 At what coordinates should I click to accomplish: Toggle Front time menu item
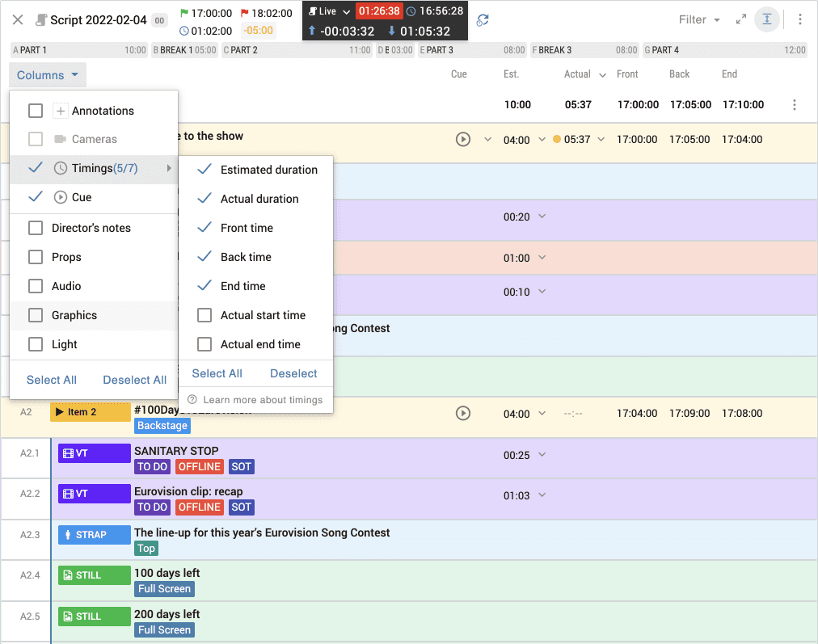point(255,228)
